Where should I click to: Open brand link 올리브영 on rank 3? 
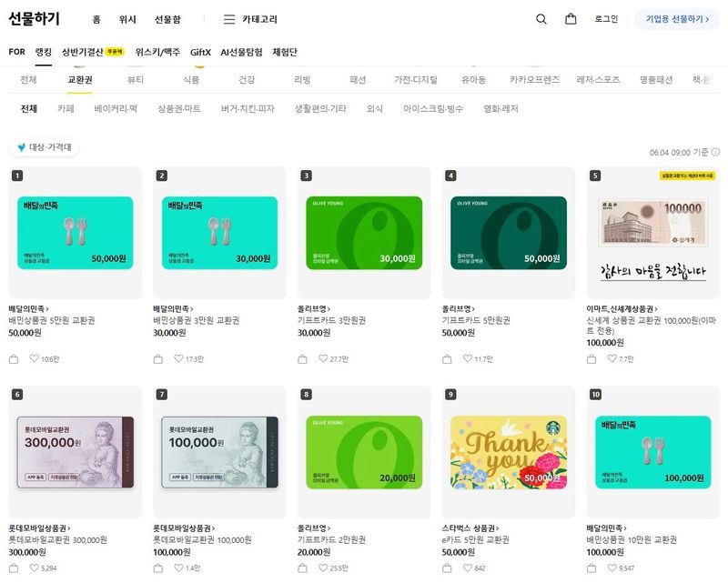(314, 308)
